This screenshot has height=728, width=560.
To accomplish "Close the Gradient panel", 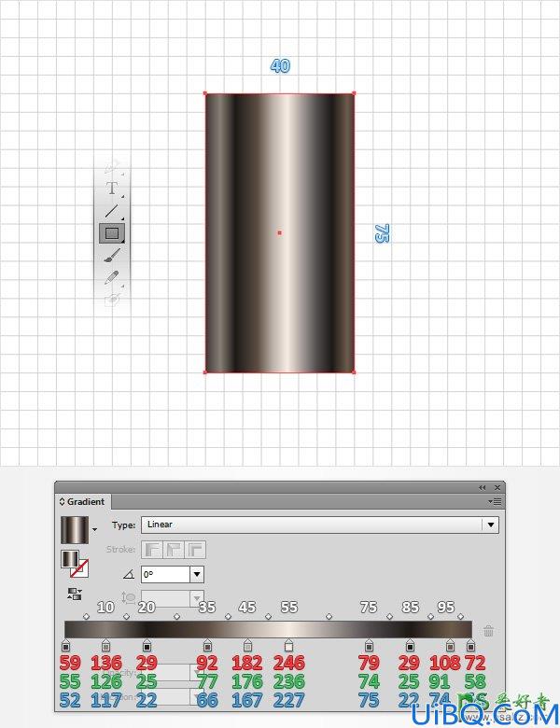I will pyautogui.click(x=497, y=487).
